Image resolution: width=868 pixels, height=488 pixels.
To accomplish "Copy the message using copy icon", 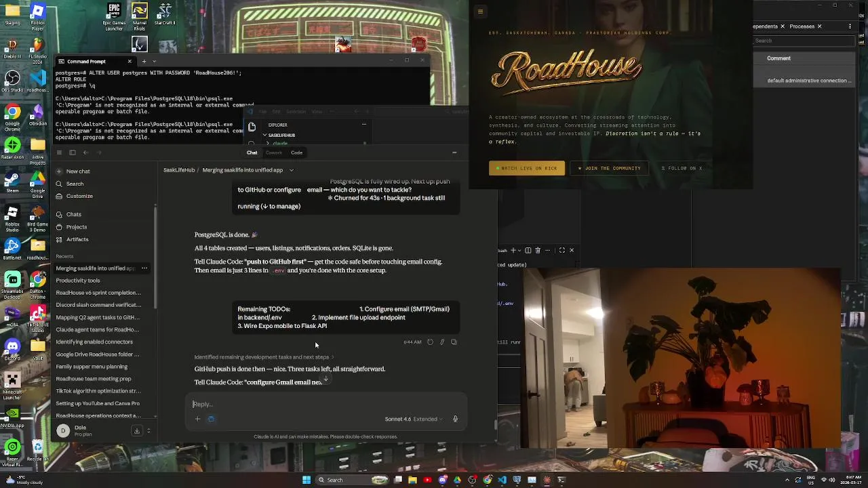I will coord(454,342).
